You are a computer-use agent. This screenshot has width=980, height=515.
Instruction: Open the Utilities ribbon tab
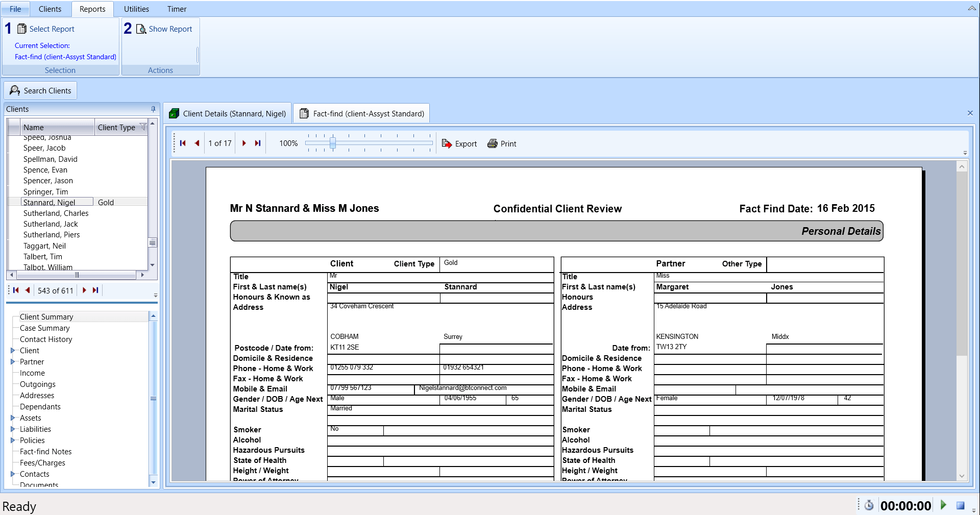tap(136, 9)
